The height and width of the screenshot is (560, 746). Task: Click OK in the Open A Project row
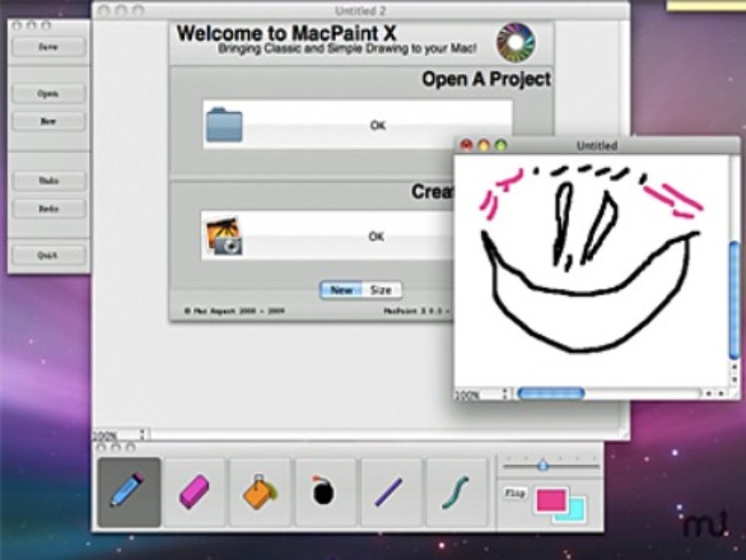[x=378, y=126]
